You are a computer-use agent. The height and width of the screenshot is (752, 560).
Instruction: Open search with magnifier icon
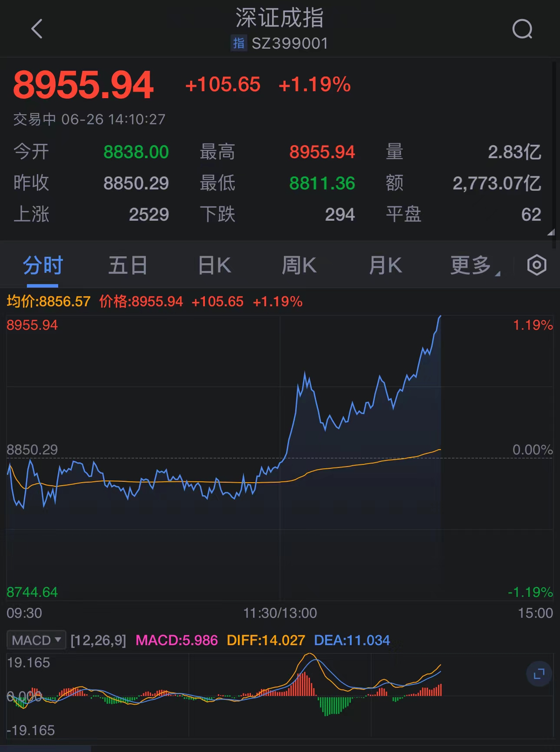point(522,29)
